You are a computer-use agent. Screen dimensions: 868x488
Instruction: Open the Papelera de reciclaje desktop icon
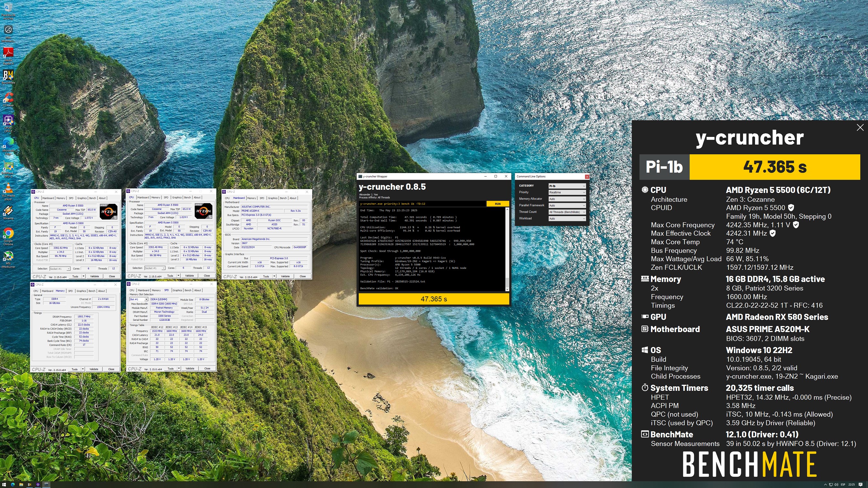(x=8, y=11)
